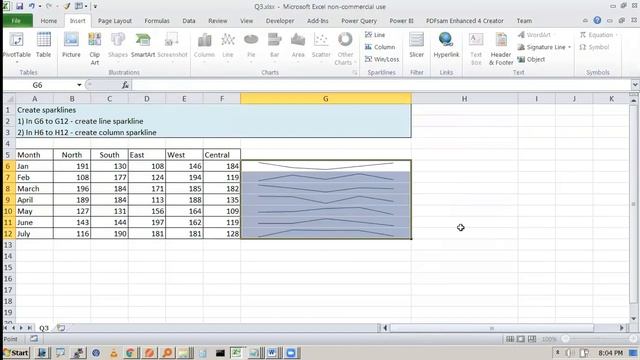
Task: Click the Insert Function fx button
Action: point(125,85)
